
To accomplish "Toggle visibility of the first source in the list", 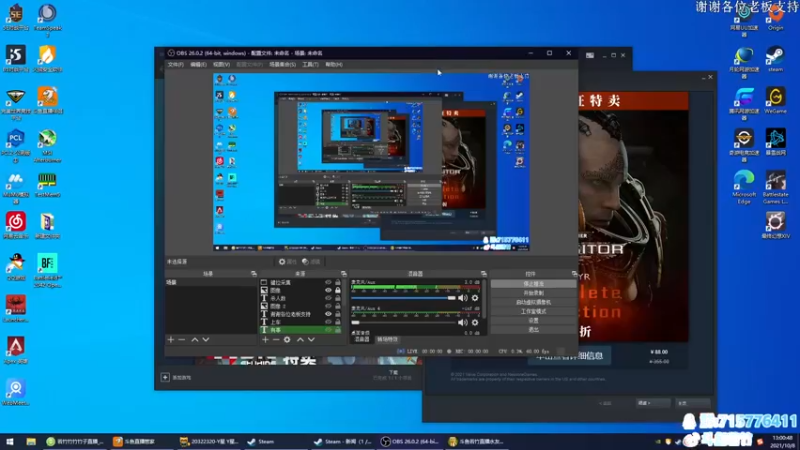I will click(328, 282).
